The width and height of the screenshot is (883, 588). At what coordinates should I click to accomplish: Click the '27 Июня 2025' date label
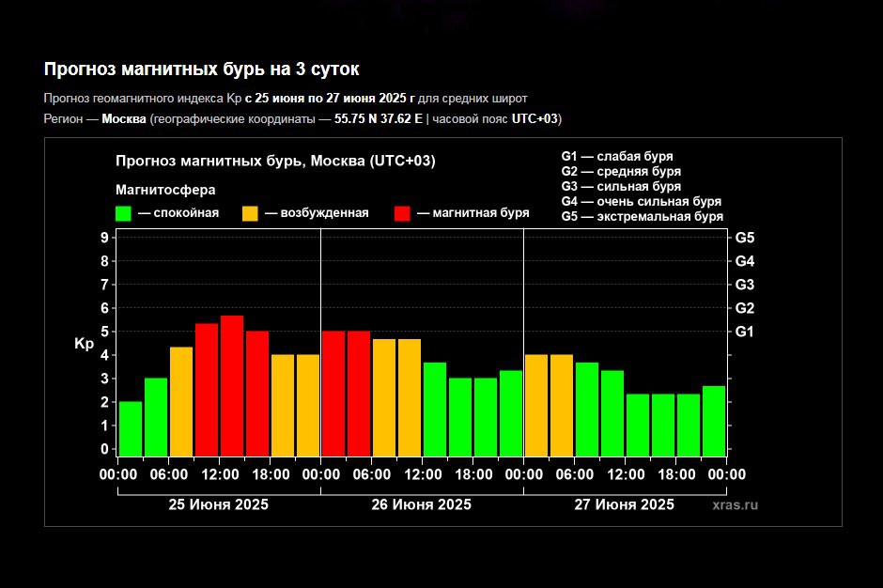click(624, 504)
